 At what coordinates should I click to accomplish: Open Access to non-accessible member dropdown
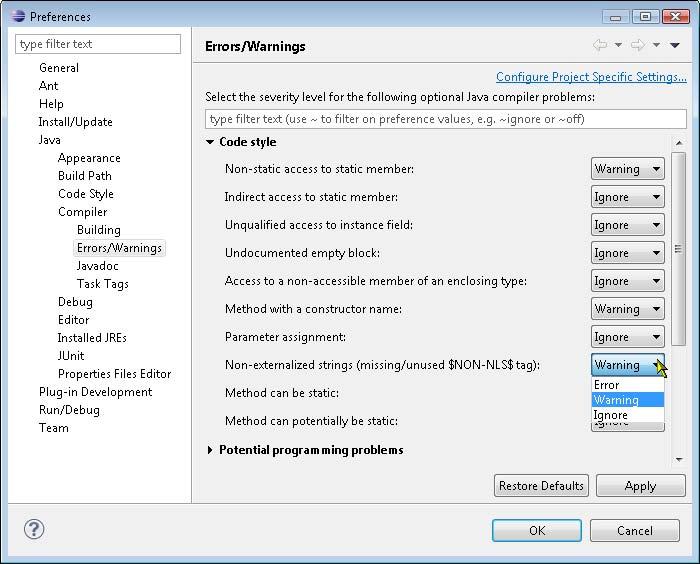coord(628,281)
